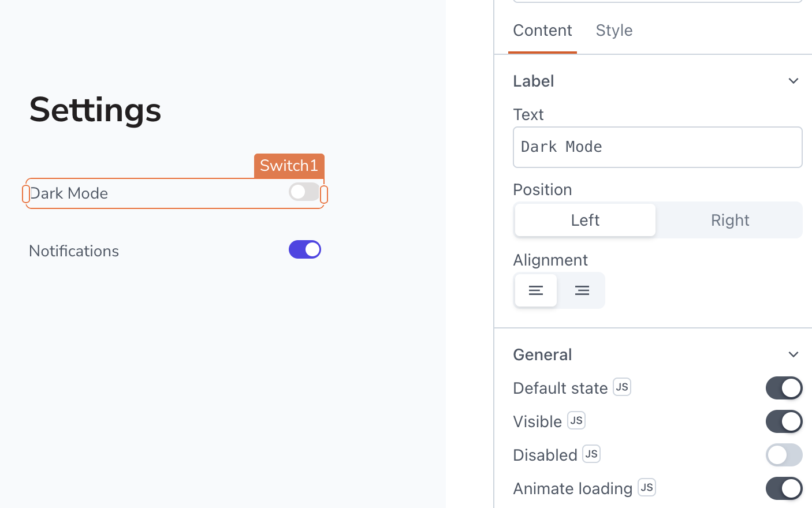Collapse the General section chevron
The height and width of the screenshot is (508, 812).
click(x=794, y=354)
